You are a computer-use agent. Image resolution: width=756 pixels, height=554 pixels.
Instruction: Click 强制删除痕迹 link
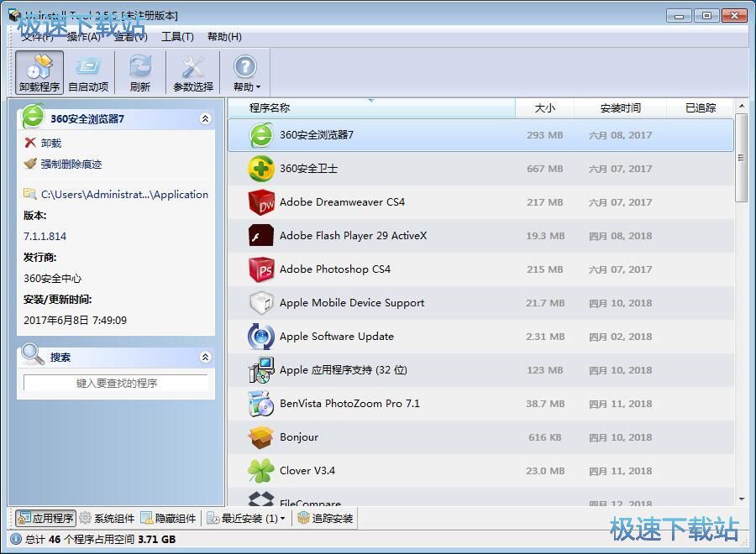(x=71, y=165)
